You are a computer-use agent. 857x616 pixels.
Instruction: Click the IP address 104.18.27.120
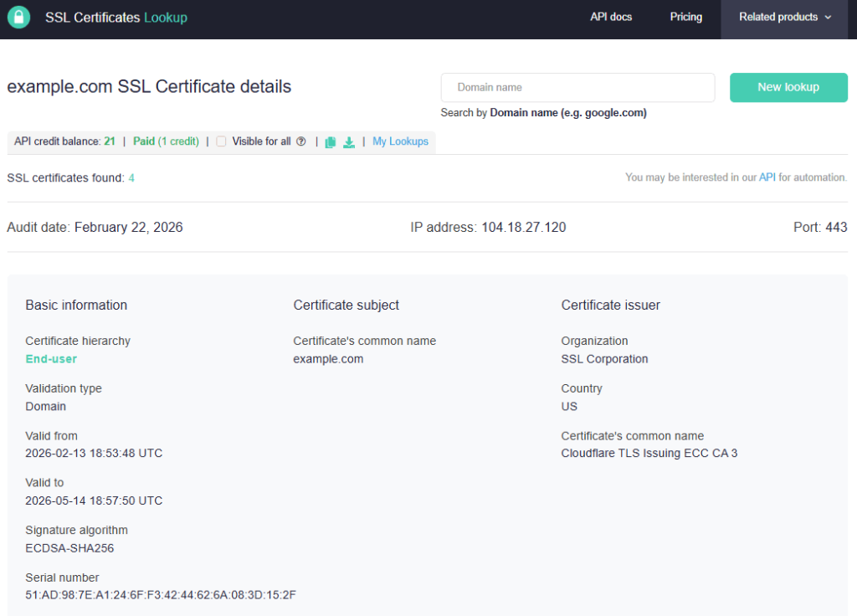(523, 227)
